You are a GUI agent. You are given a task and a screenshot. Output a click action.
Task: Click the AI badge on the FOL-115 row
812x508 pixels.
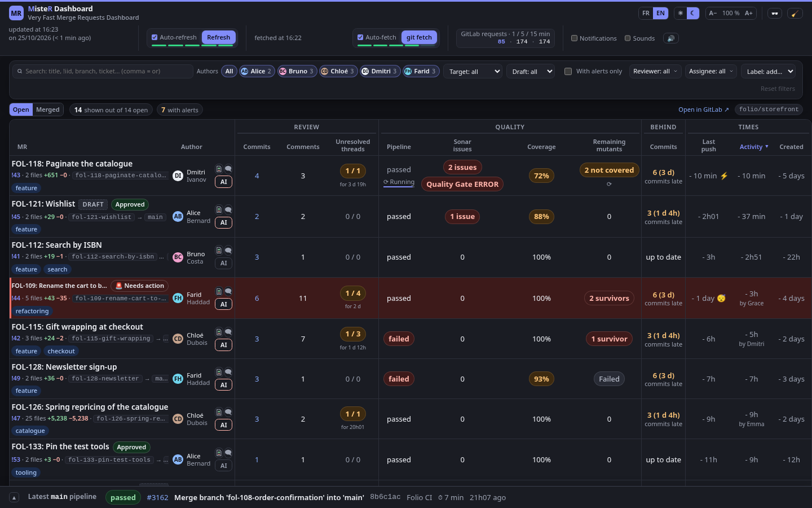click(x=224, y=345)
